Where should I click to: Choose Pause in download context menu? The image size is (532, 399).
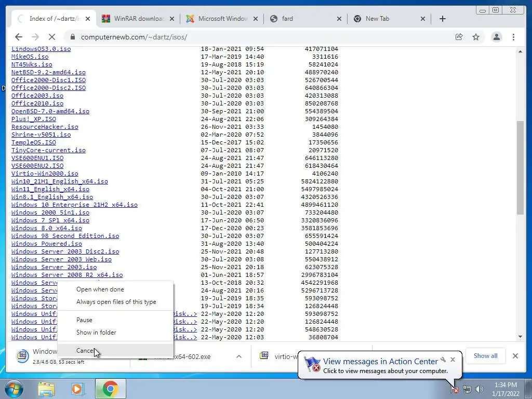point(115,320)
